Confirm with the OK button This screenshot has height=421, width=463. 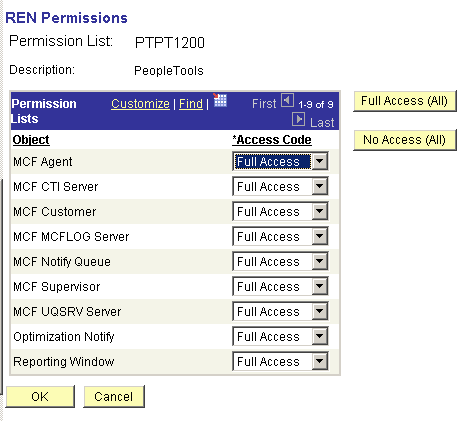point(40,397)
